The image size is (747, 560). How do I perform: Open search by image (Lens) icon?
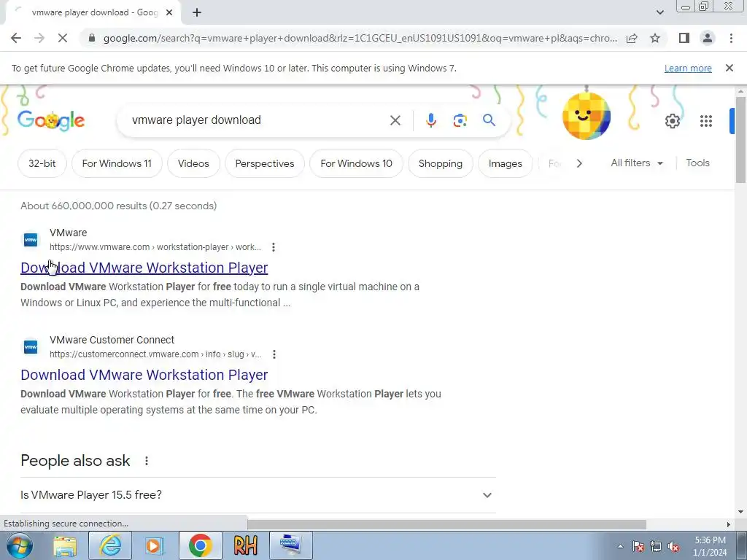click(460, 120)
